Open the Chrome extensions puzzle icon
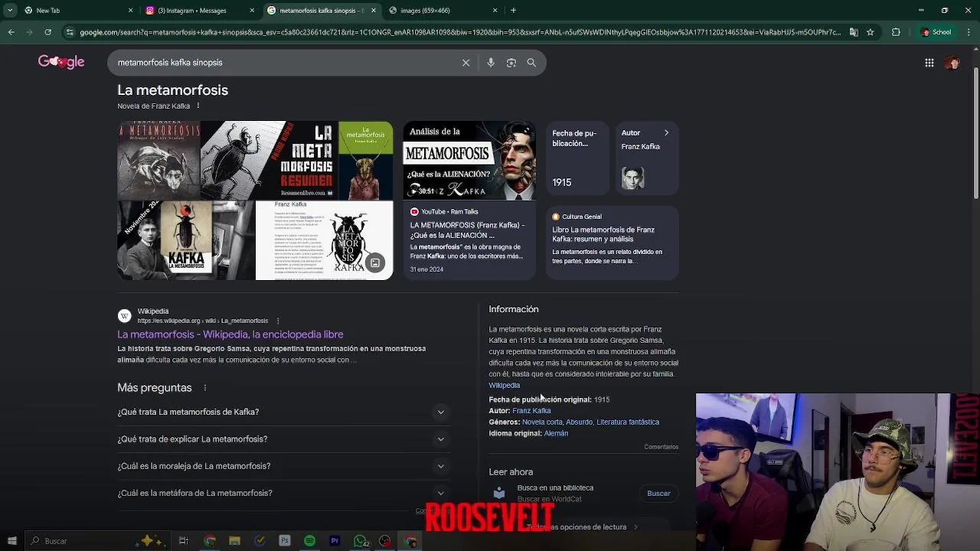Screen dimensions: 980x551 [x=896, y=32]
